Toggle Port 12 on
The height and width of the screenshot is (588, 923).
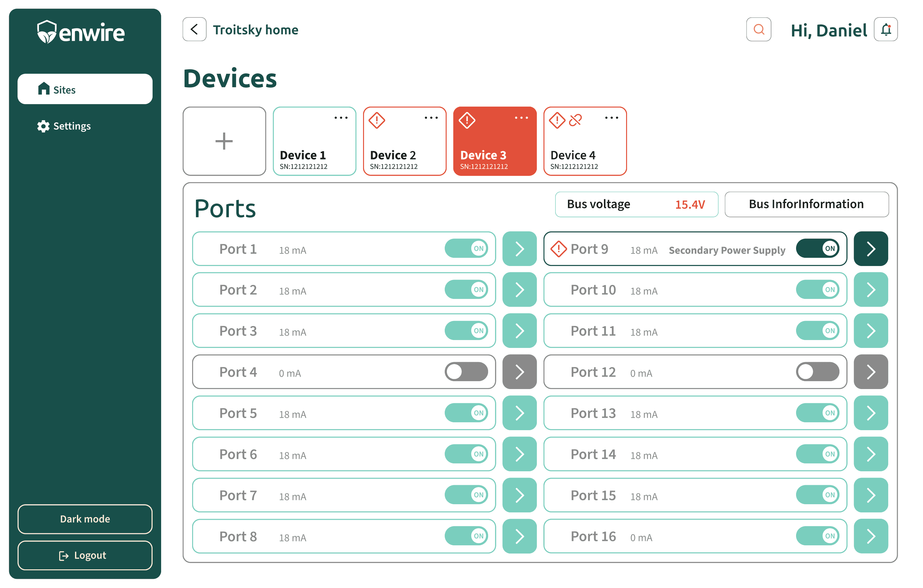coord(817,372)
